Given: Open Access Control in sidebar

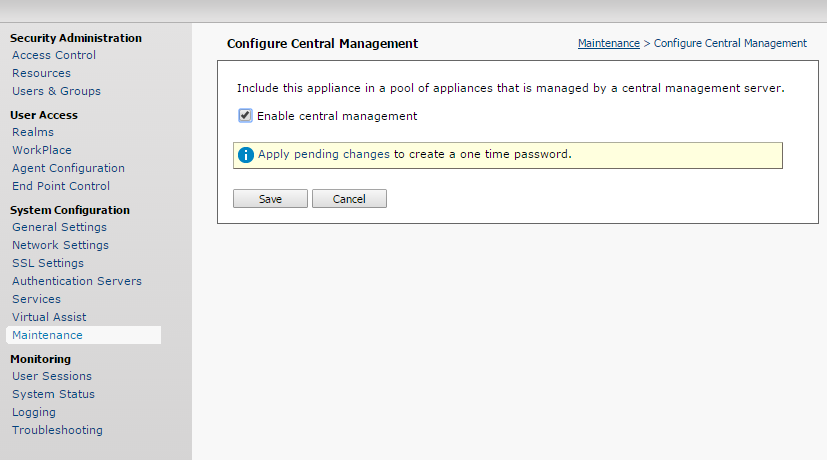Looking at the screenshot, I should pyautogui.click(x=54, y=55).
